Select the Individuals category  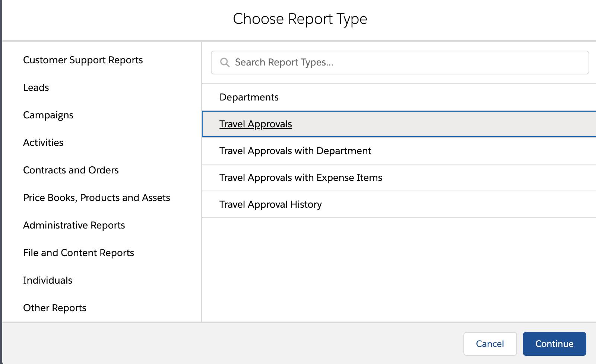(x=47, y=280)
